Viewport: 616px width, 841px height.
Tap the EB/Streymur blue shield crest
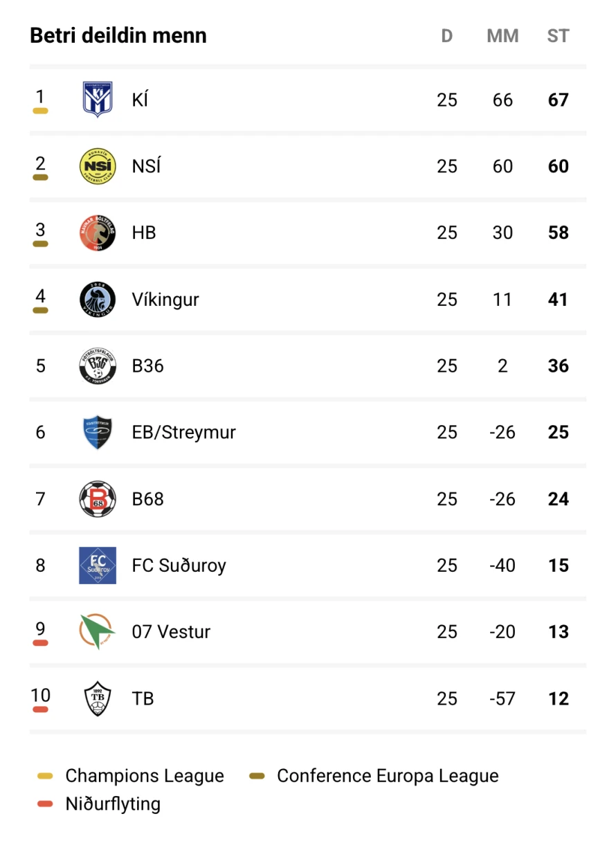tap(97, 432)
